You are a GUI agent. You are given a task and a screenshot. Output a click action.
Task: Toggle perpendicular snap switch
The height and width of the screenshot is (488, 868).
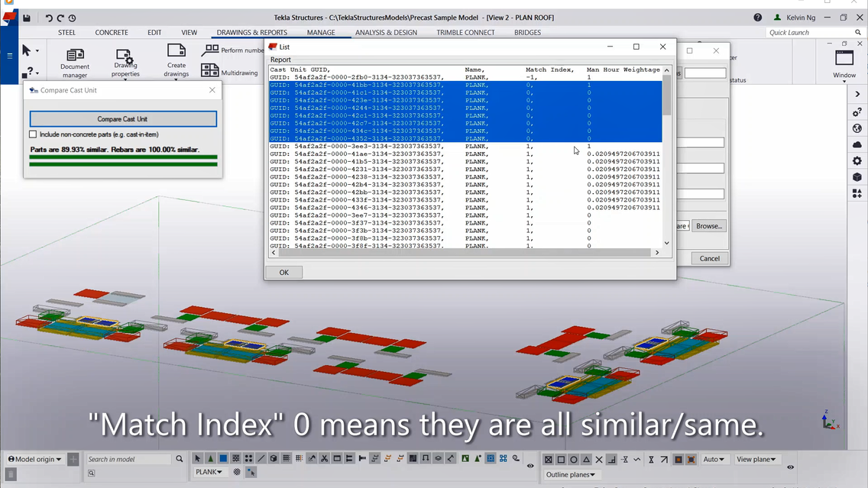pos(612,459)
